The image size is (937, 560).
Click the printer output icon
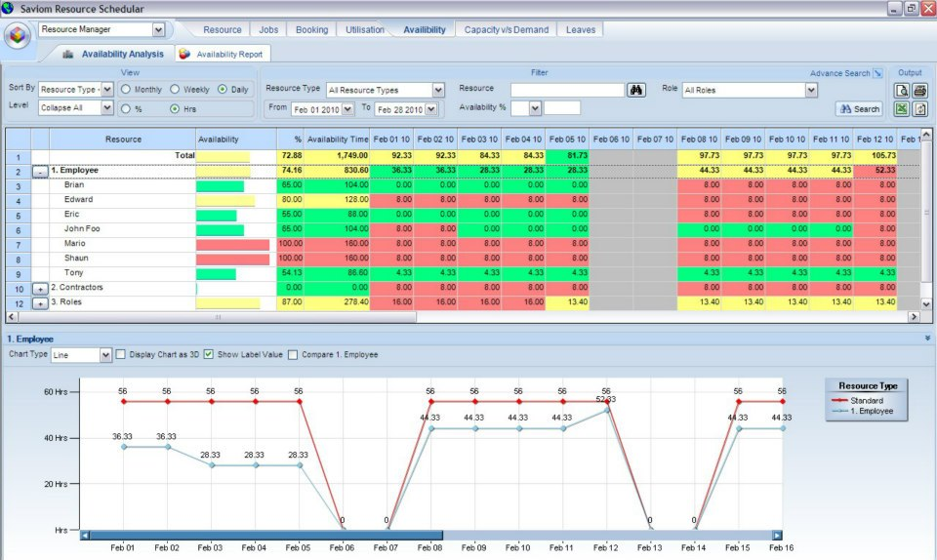[920, 90]
